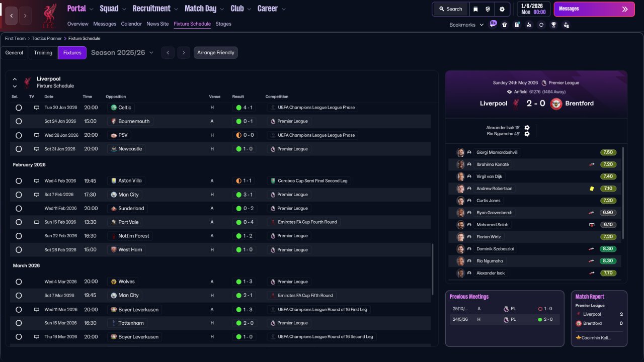644x362 pixels.
Task: Click the Aston Villa club badge
Action: pyautogui.click(x=114, y=181)
